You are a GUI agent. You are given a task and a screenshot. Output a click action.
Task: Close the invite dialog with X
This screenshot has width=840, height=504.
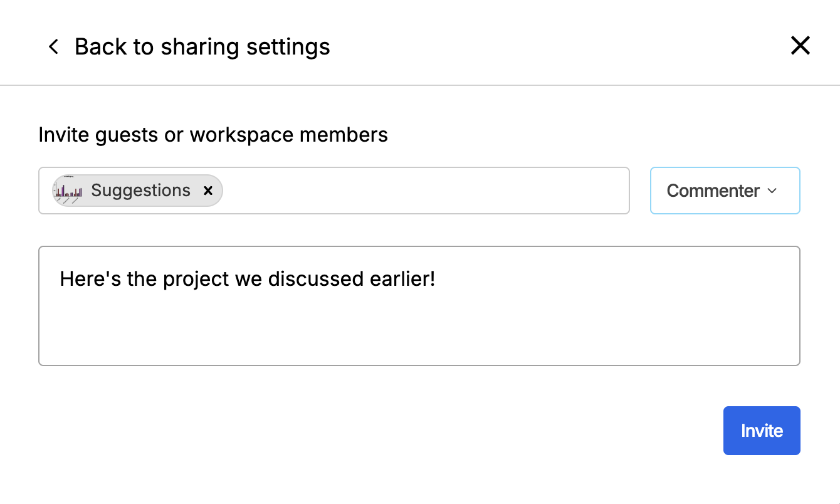[800, 46]
